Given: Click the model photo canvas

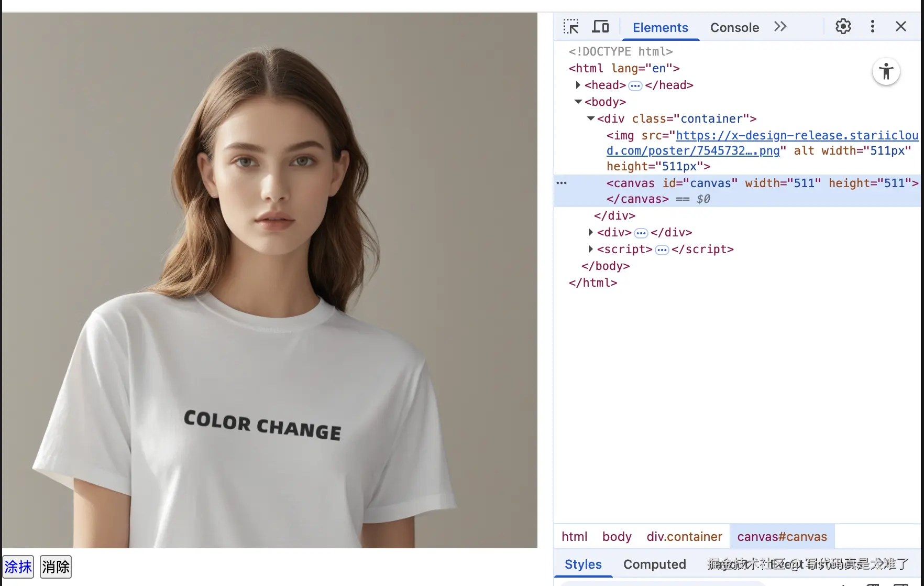Looking at the screenshot, I should tap(270, 280).
